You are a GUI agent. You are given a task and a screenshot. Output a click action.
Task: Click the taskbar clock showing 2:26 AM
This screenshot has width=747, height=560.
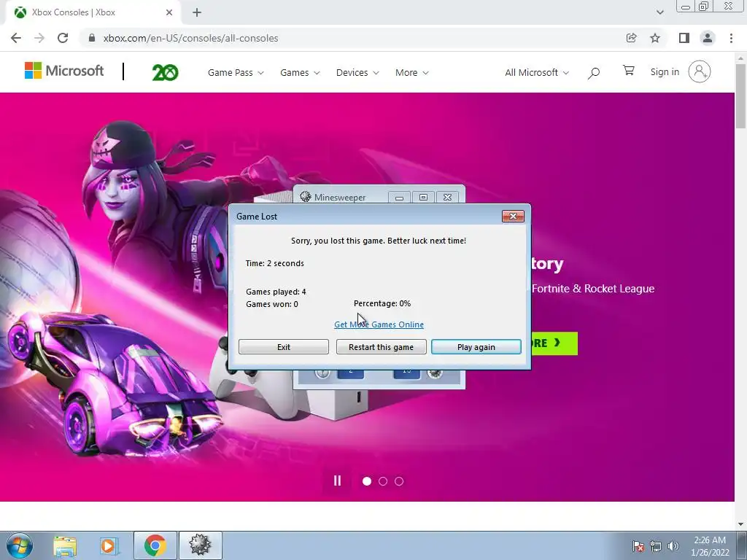coord(710,545)
